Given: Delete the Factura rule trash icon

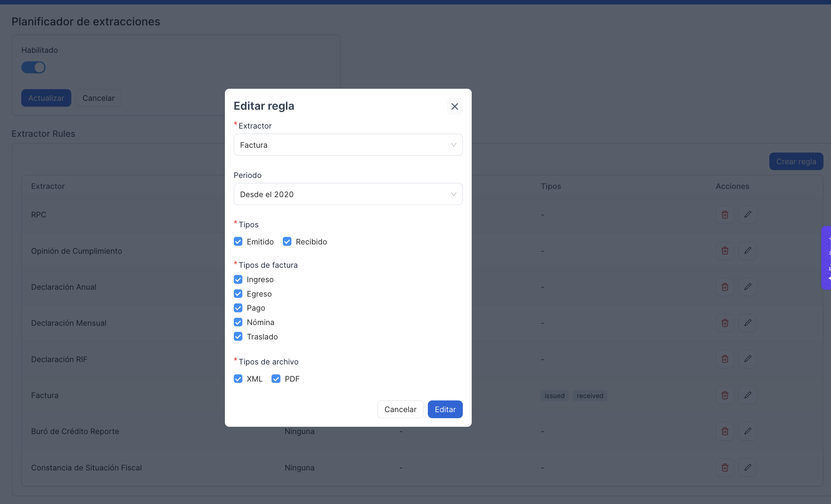Looking at the screenshot, I should (x=725, y=395).
